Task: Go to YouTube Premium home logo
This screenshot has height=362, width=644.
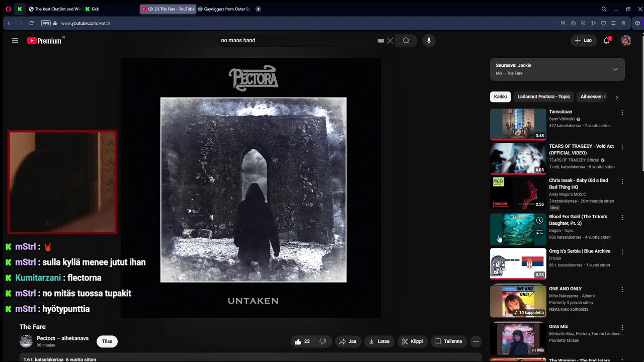Action: 44,41
